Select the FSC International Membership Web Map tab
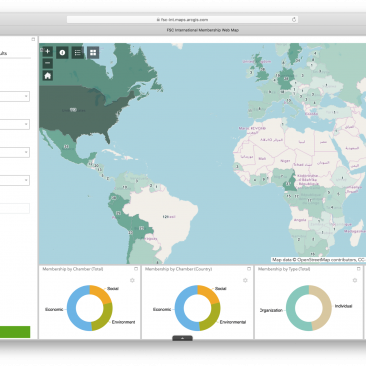The height and width of the screenshot is (366, 366). tap(203, 30)
